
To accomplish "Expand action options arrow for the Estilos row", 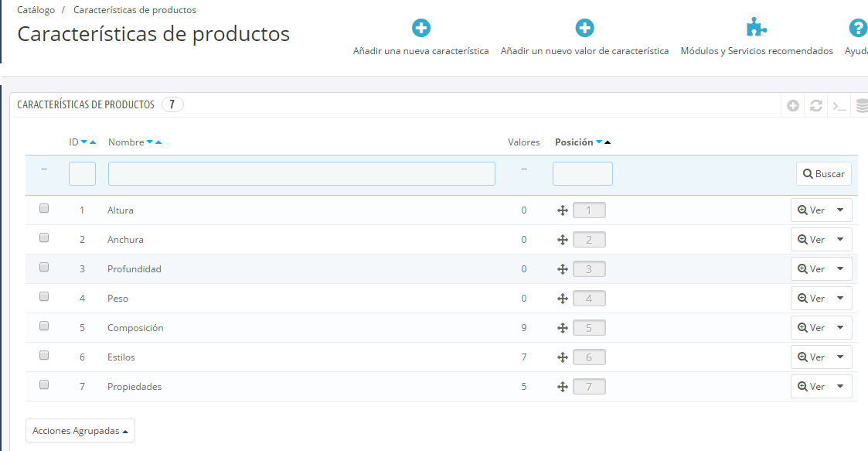I will [x=840, y=357].
